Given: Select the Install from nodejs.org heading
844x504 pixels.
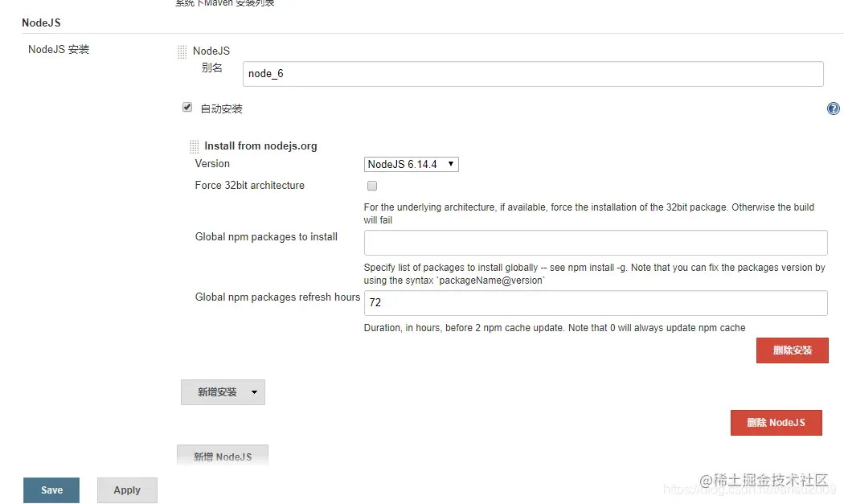Looking at the screenshot, I should (260, 146).
